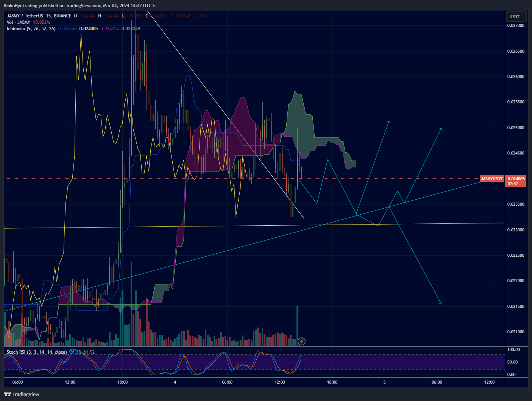
Task: Click the red volume value 18.902M
Action: (42, 22)
